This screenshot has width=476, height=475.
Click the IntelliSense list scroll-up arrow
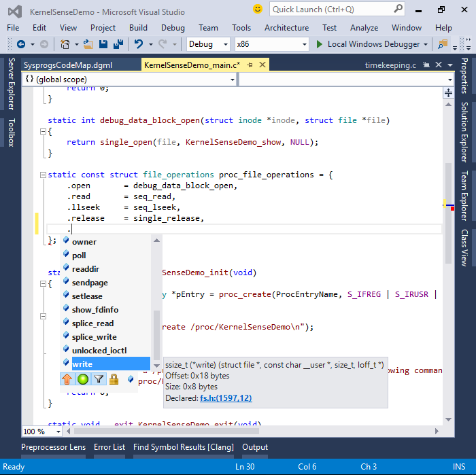pyautogui.click(x=156, y=241)
